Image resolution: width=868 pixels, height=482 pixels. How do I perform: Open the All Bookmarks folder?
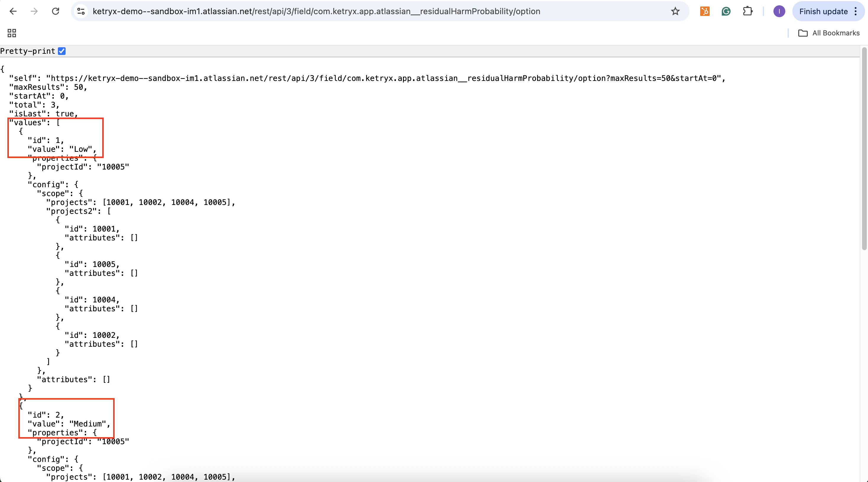[829, 33]
